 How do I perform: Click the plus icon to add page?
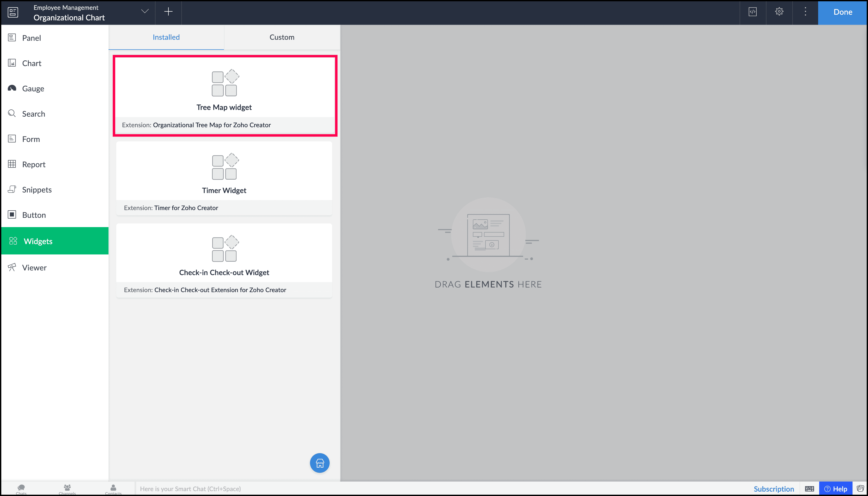(x=168, y=12)
